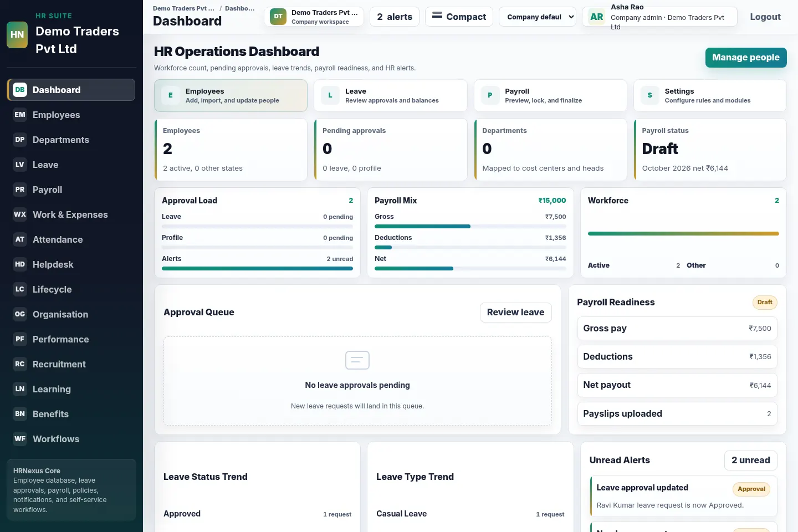Click the Net payout row
This screenshot has width=798, height=532.
coord(677,385)
